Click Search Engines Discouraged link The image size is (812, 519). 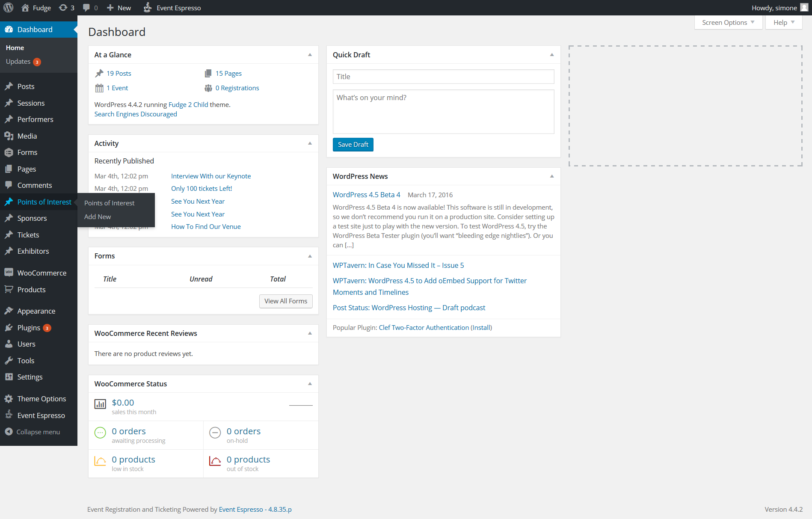[x=136, y=114]
